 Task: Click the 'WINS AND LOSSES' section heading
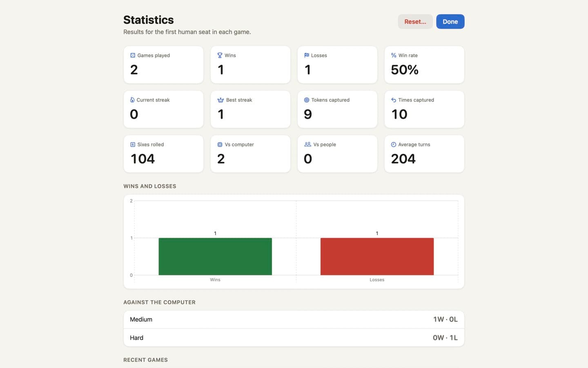point(150,186)
